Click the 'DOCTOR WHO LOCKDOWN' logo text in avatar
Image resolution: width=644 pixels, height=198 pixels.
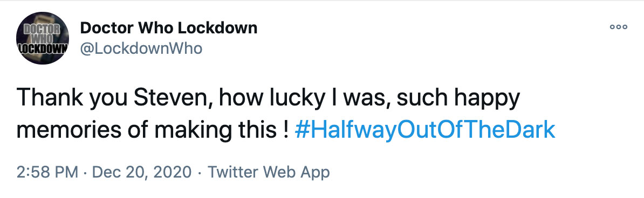(x=42, y=39)
